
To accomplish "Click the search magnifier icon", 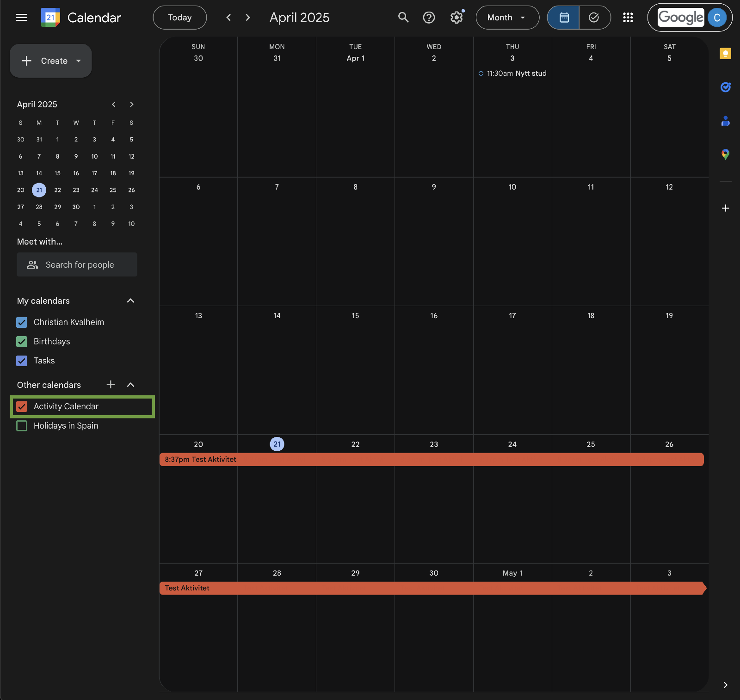I will [x=403, y=18].
